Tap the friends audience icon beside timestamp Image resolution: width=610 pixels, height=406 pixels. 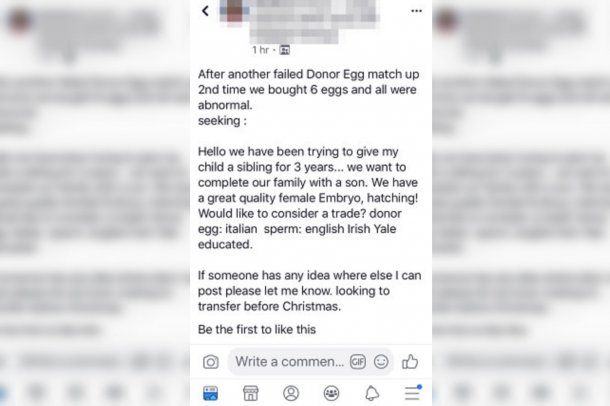tap(285, 50)
